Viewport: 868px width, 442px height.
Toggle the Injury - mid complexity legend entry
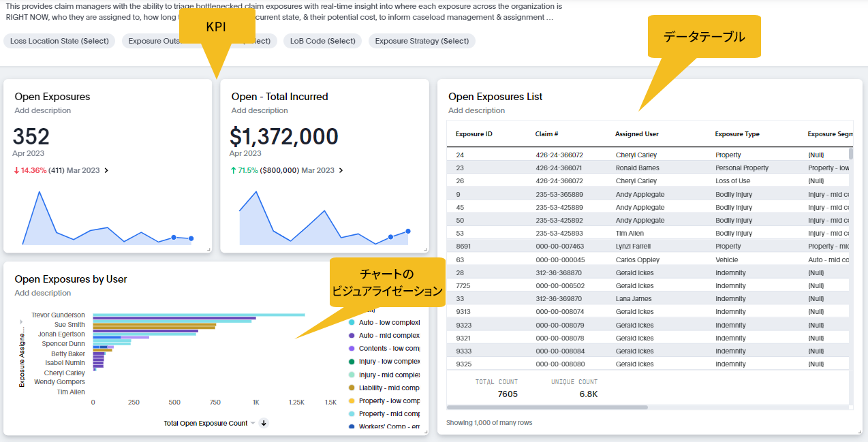tap(384, 375)
